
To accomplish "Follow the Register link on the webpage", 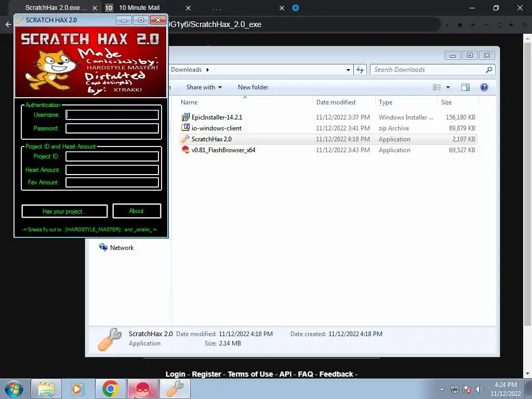I will 206,374.
